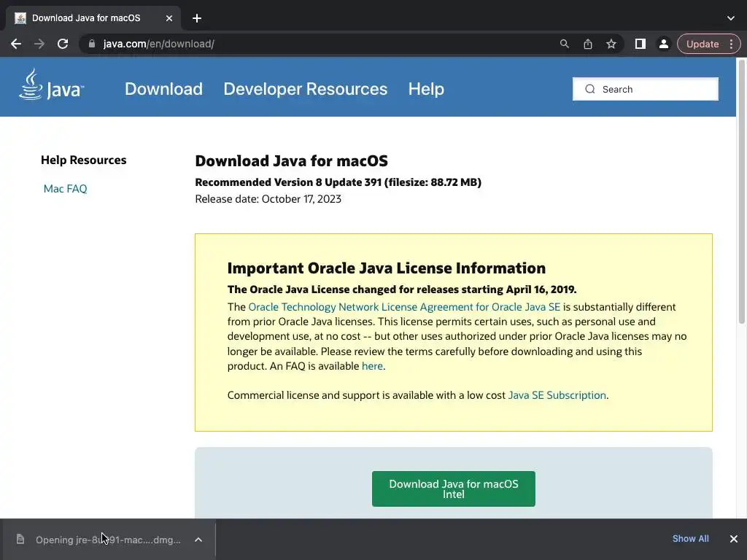
Task: Expand the download item options chevron
Action: tap(198, 540)
